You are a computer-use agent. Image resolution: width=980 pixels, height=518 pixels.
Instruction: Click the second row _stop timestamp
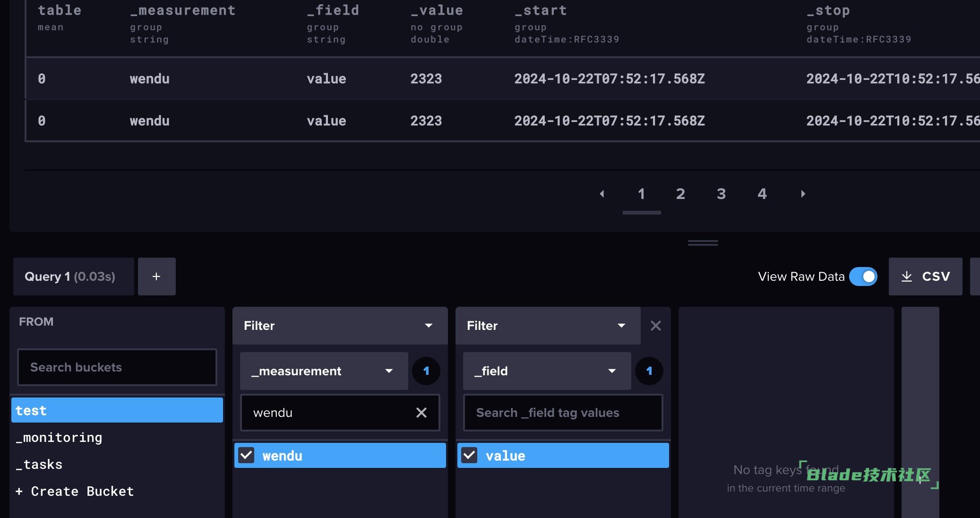[893, 121]
